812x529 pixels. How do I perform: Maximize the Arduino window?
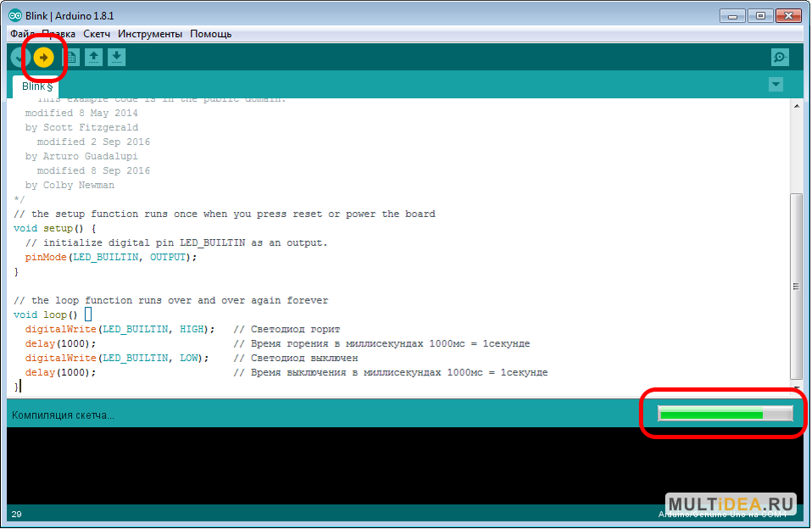tap(760, 16)
